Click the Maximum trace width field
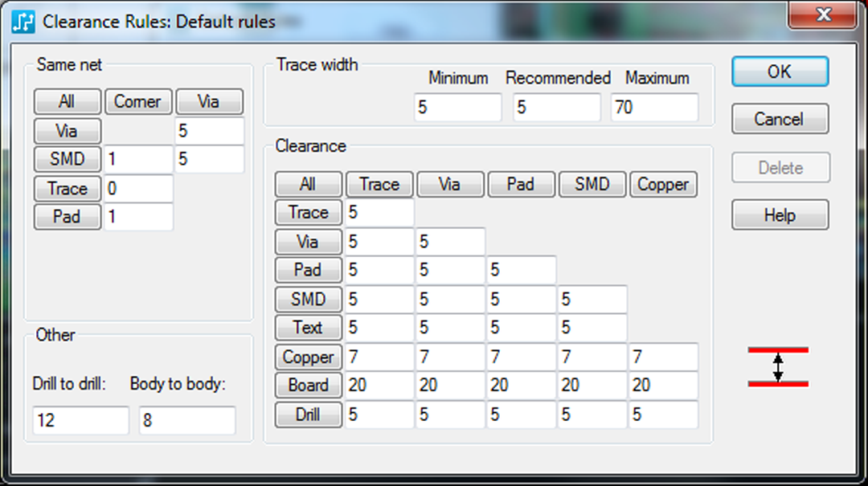The width and height of the screenshot is (868, 486). click(x=655, y=108)
